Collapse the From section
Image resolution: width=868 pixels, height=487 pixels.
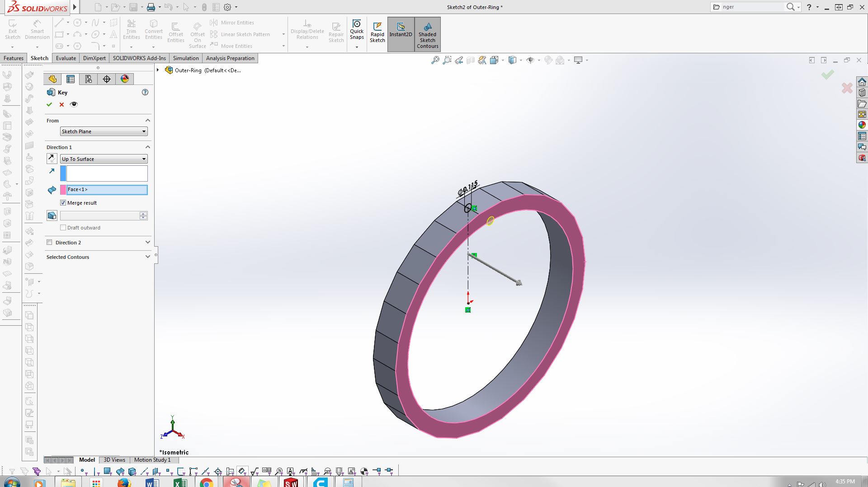click(147, 121)
